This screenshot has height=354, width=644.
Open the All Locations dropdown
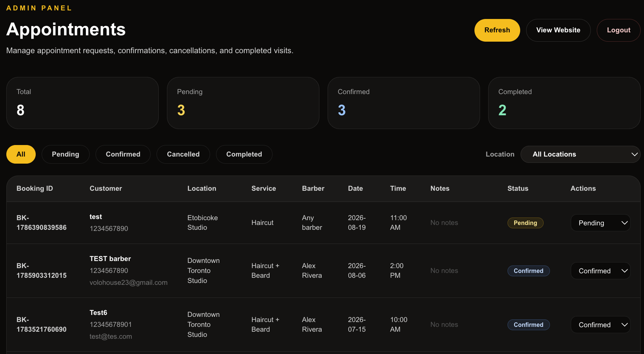[x=580, y=154]
